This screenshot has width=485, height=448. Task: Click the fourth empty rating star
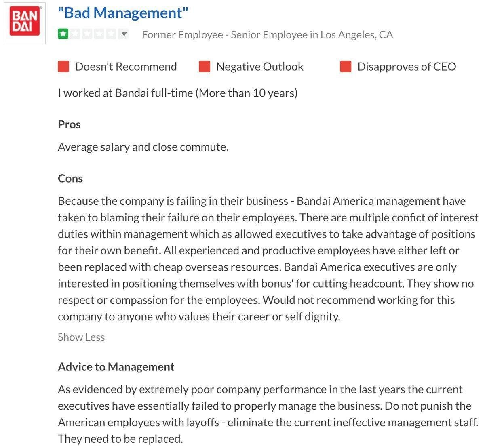pos(99,34)
